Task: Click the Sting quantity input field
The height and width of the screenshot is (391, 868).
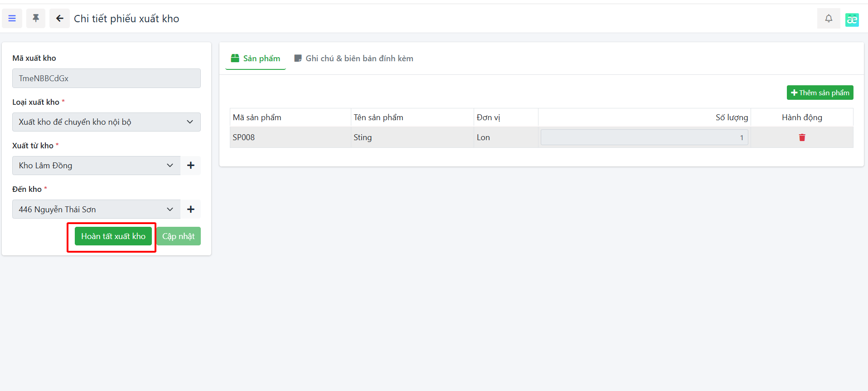Action: 644,137
